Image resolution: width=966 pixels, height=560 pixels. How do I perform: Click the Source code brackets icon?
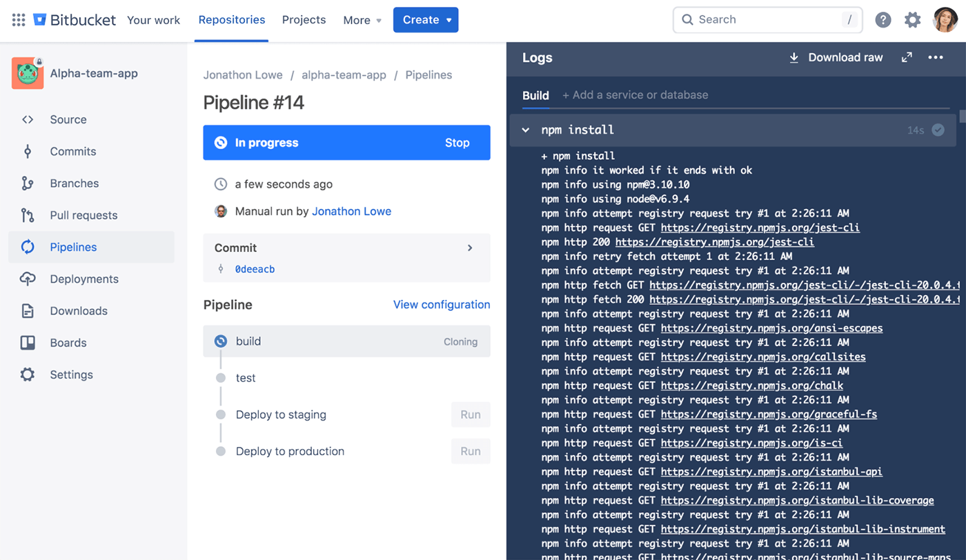click(28, 119)
